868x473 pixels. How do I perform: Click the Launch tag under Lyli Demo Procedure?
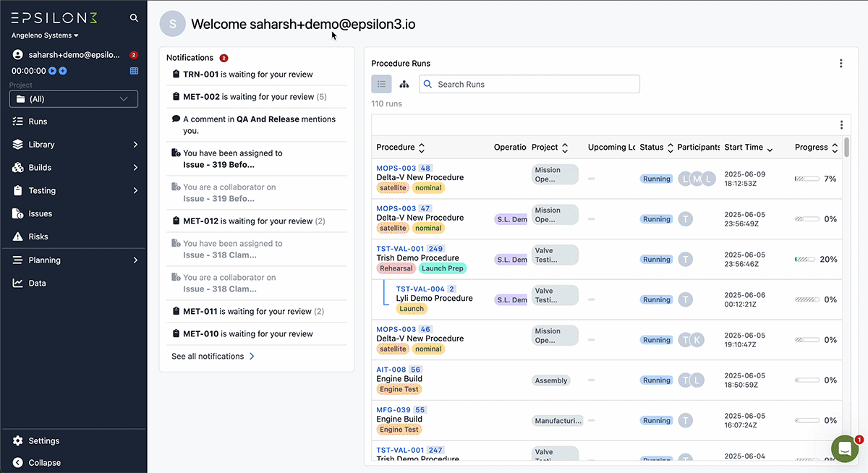pos(412,309)
